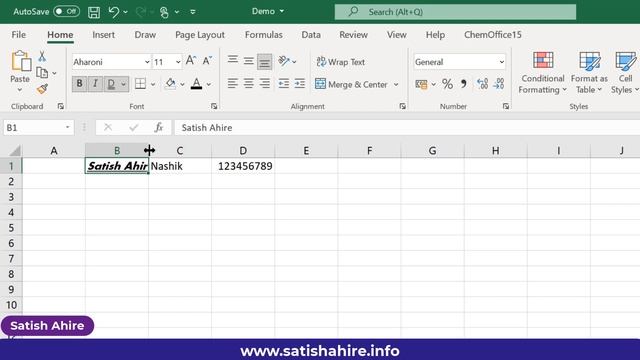Viewport: 640px width, 360px height.
Task: Set Bottom Align for cell text
Action: coord(264,62)
